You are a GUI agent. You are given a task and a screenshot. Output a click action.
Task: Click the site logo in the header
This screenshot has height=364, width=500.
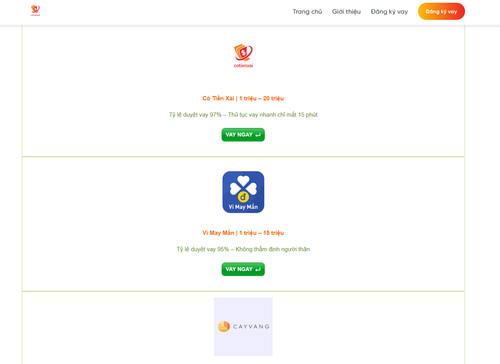pos(35,11)
